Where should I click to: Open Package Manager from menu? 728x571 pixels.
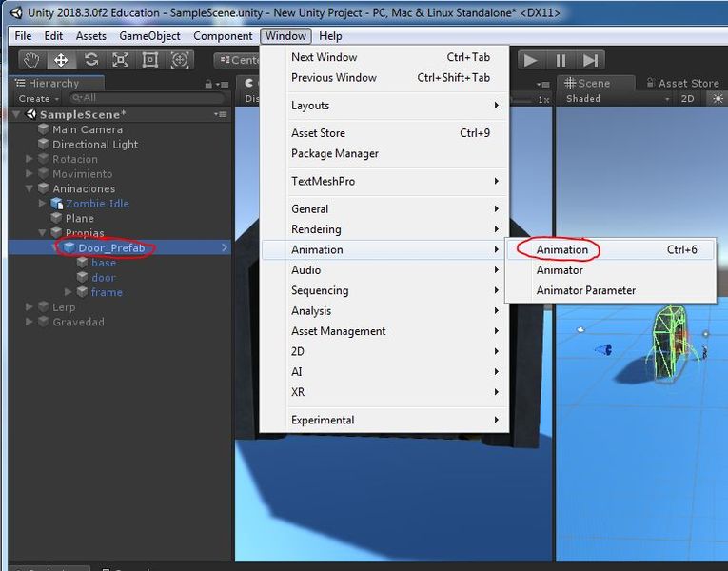click(384, 153)
